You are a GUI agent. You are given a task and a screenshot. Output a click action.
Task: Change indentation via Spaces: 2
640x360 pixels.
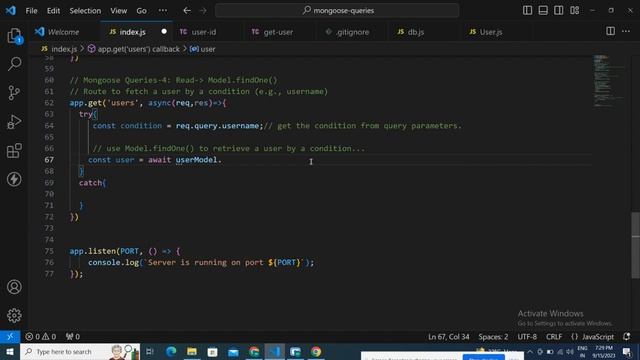493,337
